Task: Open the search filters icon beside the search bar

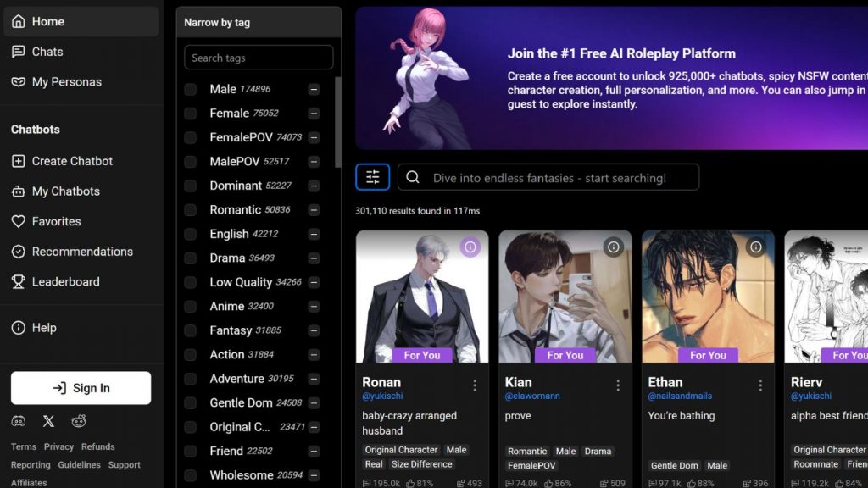Action: (x=372, y=176)
